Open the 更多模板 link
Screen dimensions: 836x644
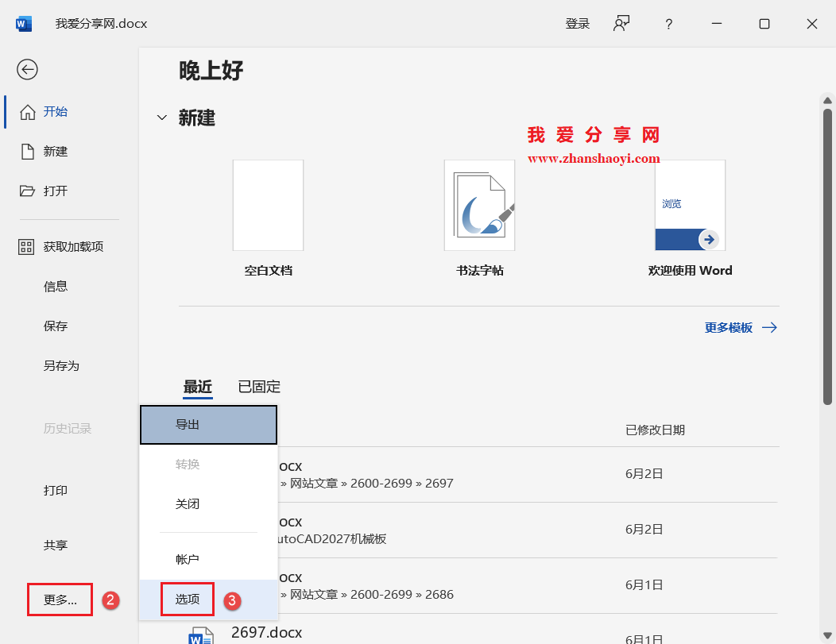(741, 328)
